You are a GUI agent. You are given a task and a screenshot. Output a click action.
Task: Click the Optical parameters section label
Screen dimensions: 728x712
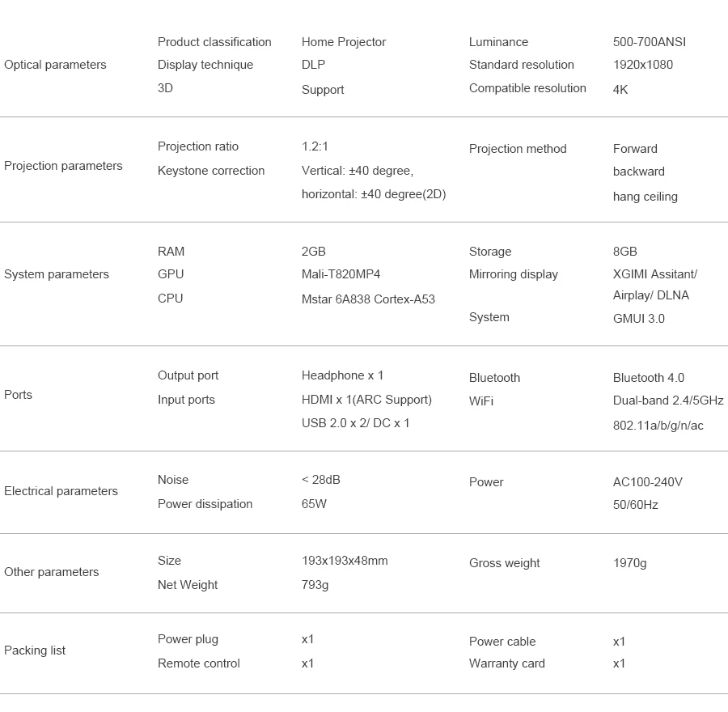55,65
